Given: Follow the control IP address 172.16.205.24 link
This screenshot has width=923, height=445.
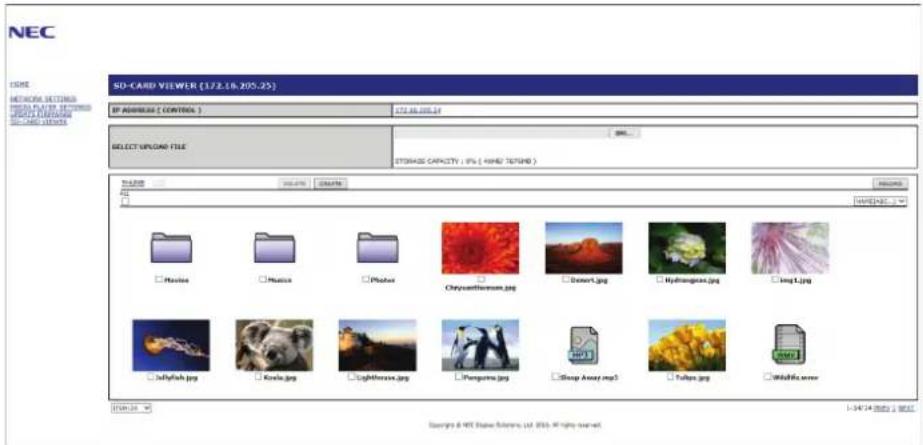Looking at the screenshot, I should pyautogui.click(x=418, y=111).
